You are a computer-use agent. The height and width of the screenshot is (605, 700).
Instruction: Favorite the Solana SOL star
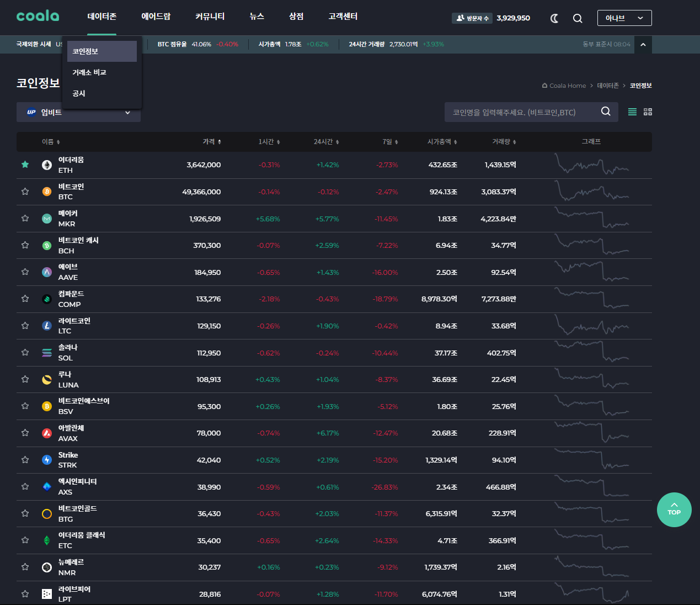coord(25,352)
